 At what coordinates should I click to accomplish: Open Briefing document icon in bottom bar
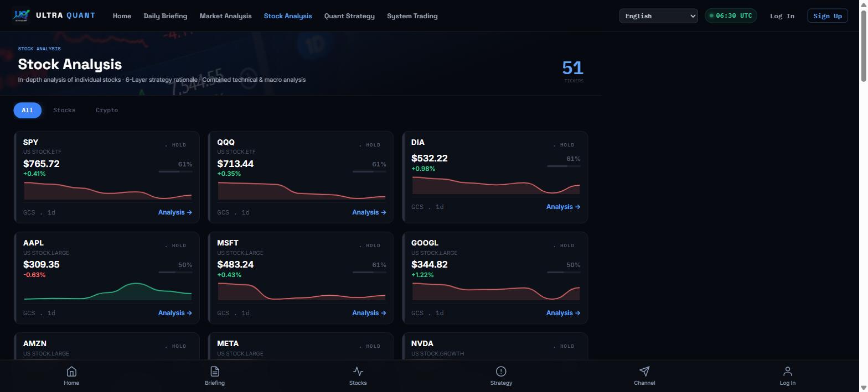(x=215, y=372)
